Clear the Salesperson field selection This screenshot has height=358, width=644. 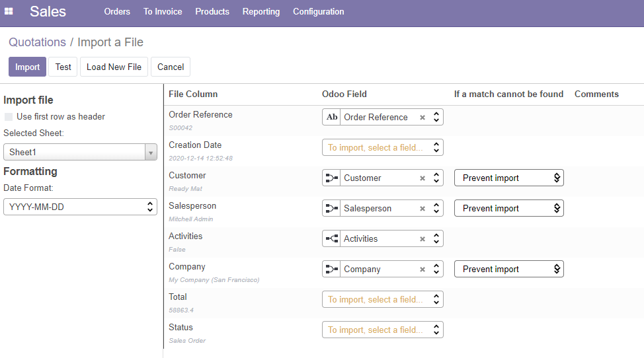coord(423,209)
